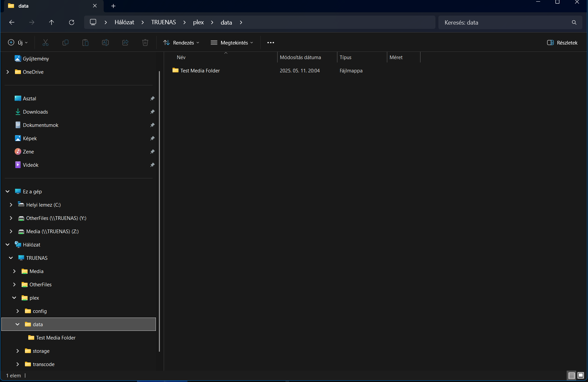Click the Paste clipboard icon
The width and height of the screenshot is (588, 382).
(85, 43)
